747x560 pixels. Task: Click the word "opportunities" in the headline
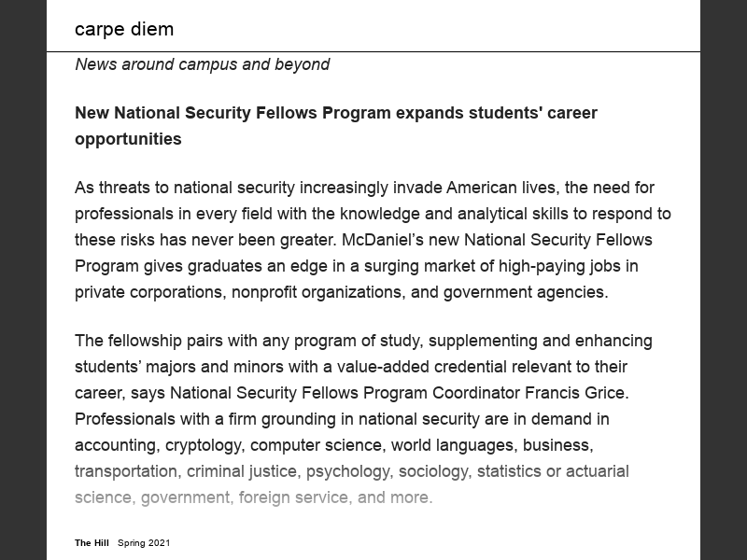tap(128, 139)
